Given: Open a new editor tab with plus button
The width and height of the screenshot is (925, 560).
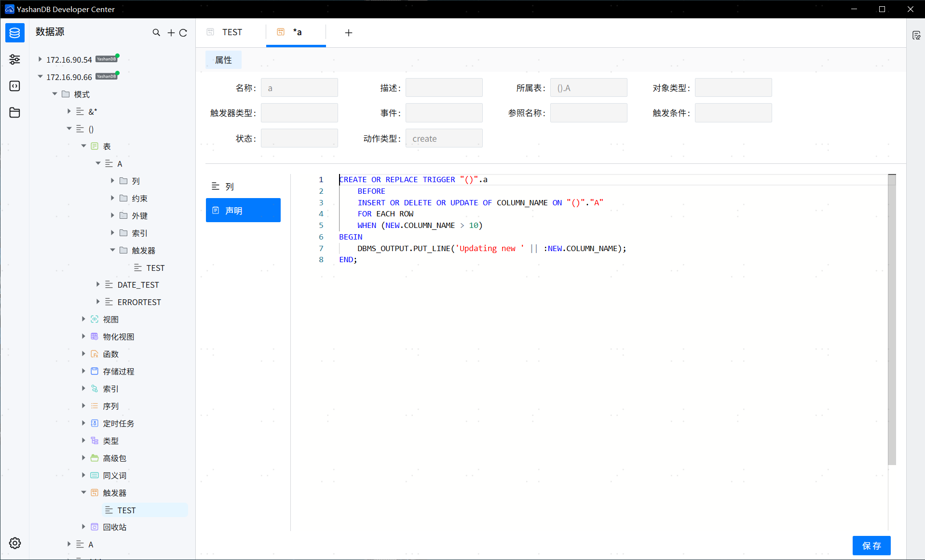Looking at the screenshot, I should click(349, 32).
